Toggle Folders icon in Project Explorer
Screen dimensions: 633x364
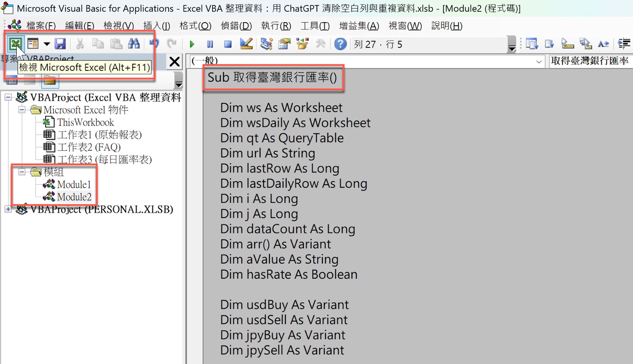(49, 81)
